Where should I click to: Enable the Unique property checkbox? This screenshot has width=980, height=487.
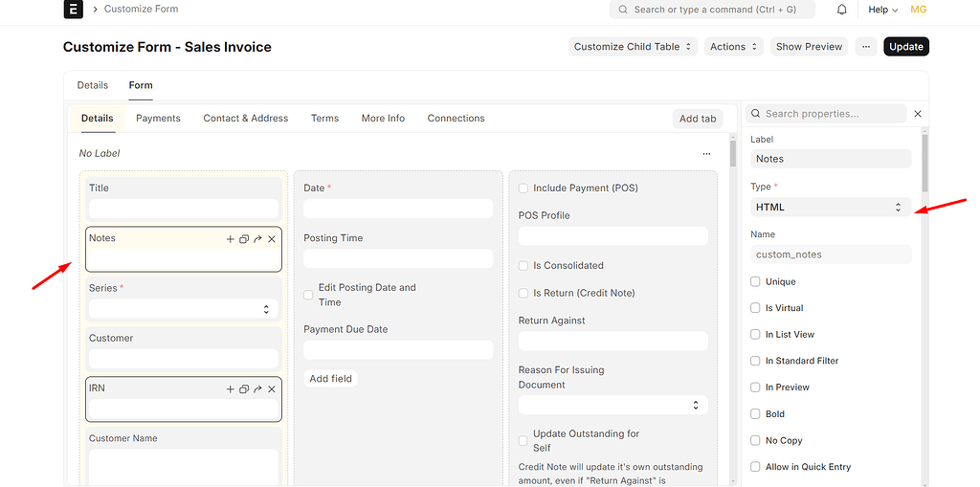click(755, 282)
